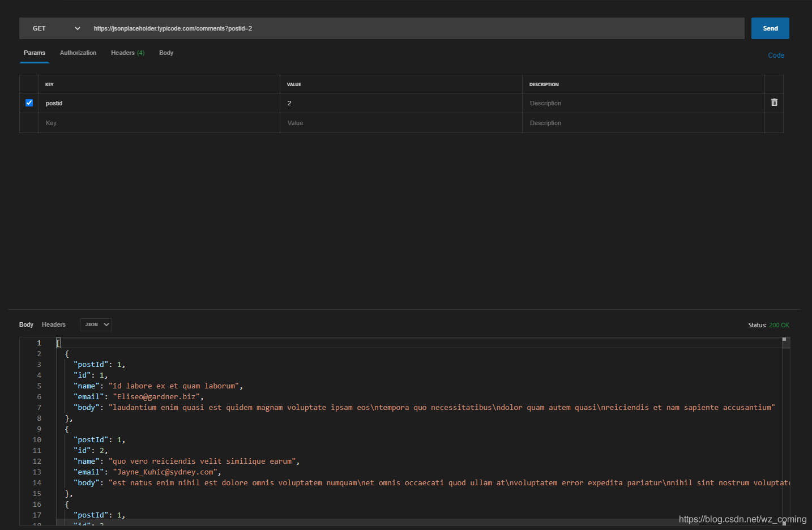Viewport: 812px width, 530px height.
Task: Select the response Body tab
Action: 26,324
